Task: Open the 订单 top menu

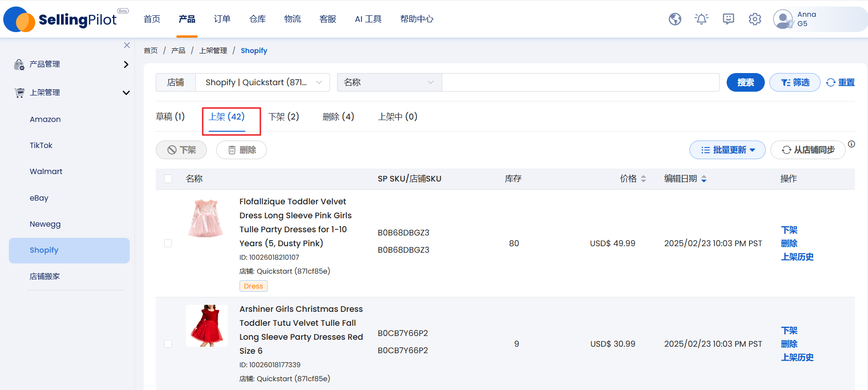Action: (x=222, y=19)
